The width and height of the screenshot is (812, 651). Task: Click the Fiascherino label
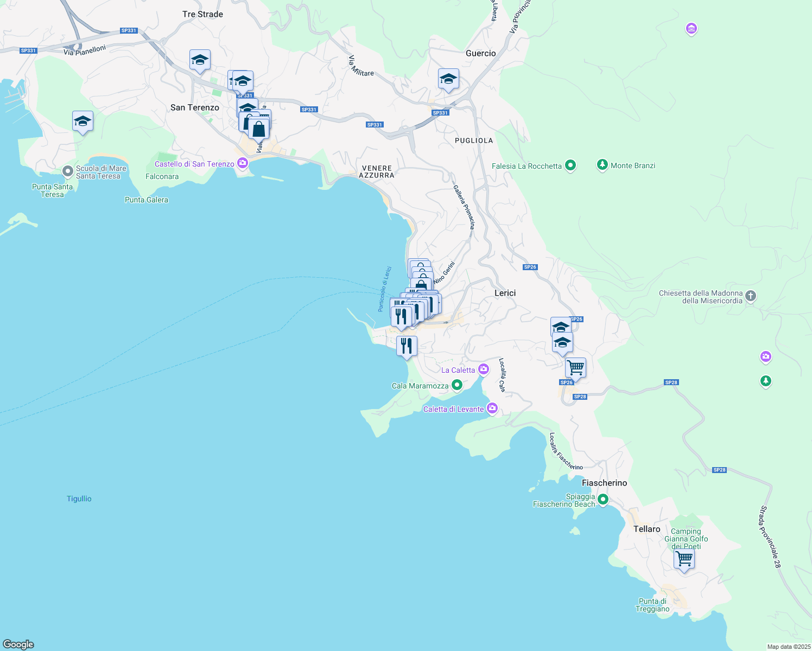[x=605, y=483]
